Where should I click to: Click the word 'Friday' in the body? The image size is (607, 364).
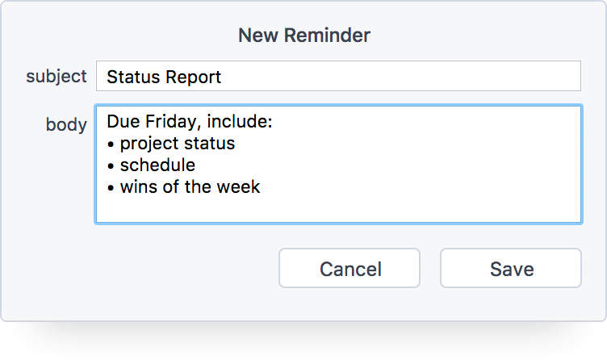(x=173, y=122)
